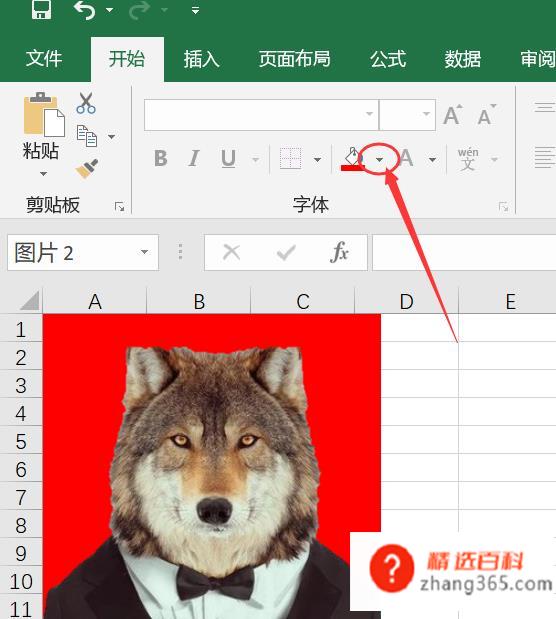Open the Name Box dropdown arrow
The image size is (556, 619).
[145, 252]
